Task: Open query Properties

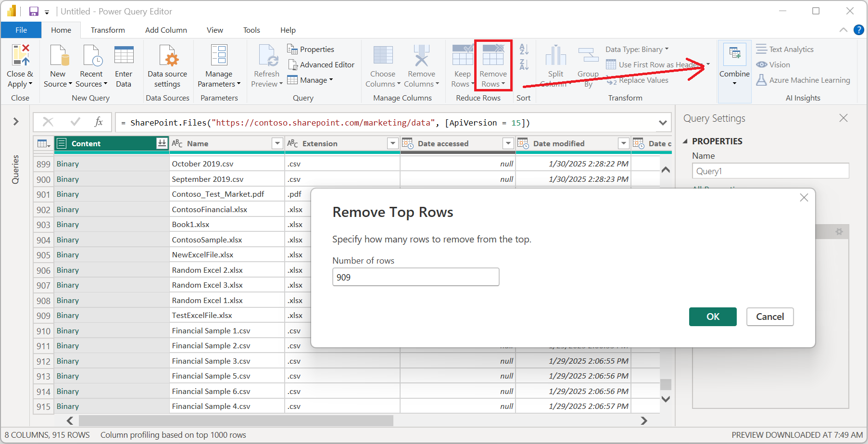Action: pyautogui.click(x=311, y=49)
